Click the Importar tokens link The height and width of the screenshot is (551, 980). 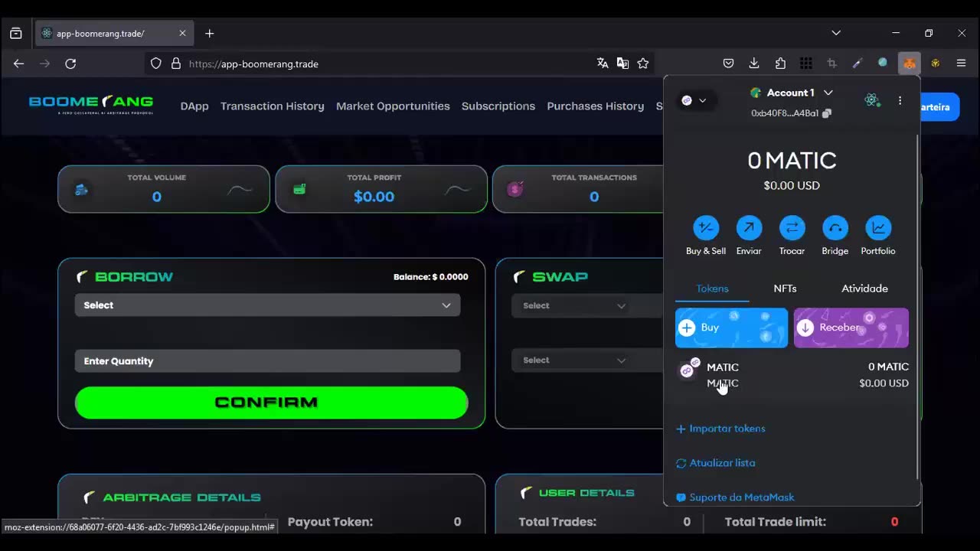click(x=720, y=429)
